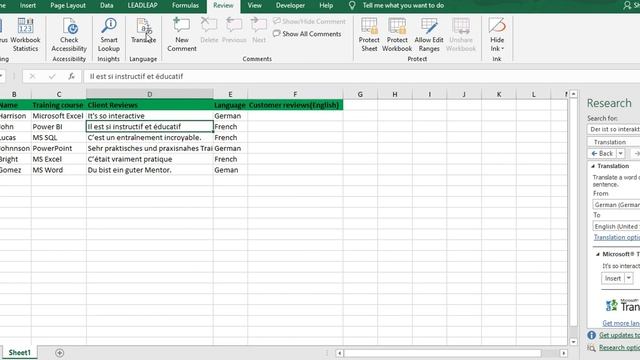
Task: Click in the formula bar text
Action: (136, 76)
